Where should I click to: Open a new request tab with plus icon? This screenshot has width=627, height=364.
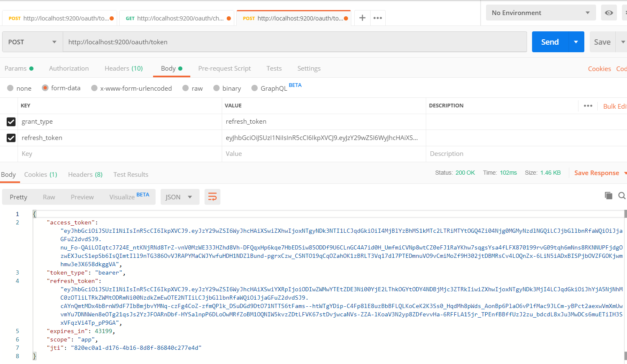pyautogui.click(x=362, y=18)
